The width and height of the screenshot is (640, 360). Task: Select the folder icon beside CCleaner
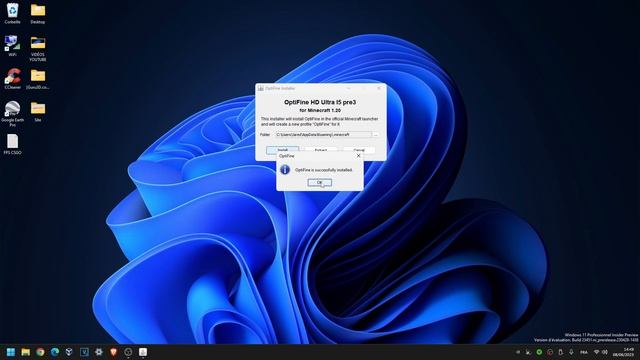38,79
